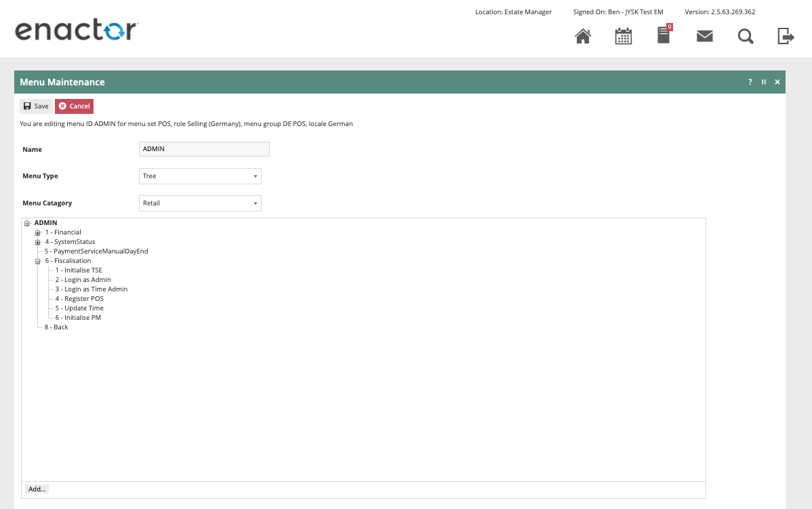Select 1 - Initialise TSE item
The width and height of the screenshot is (812, 509).
(x=79, y=270)
